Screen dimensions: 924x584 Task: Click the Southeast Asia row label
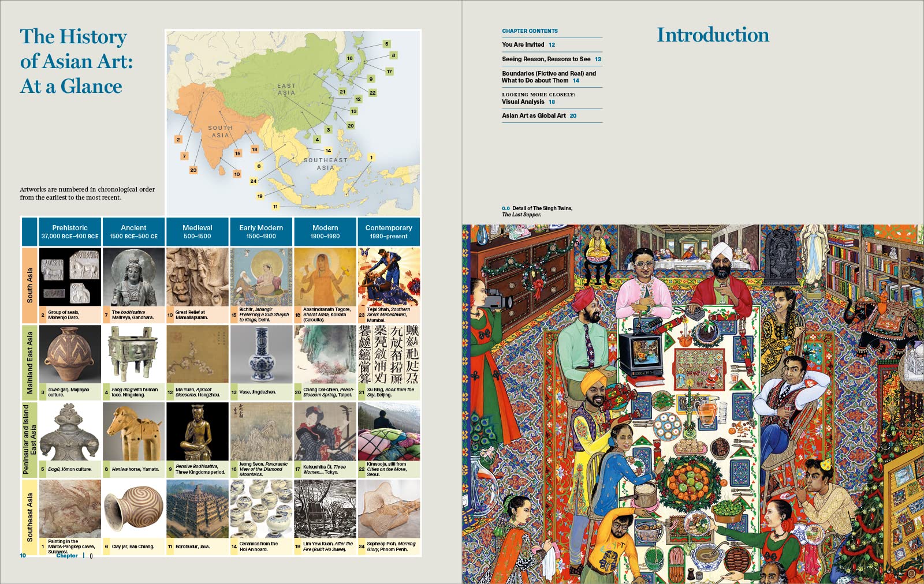coord(29,517)
